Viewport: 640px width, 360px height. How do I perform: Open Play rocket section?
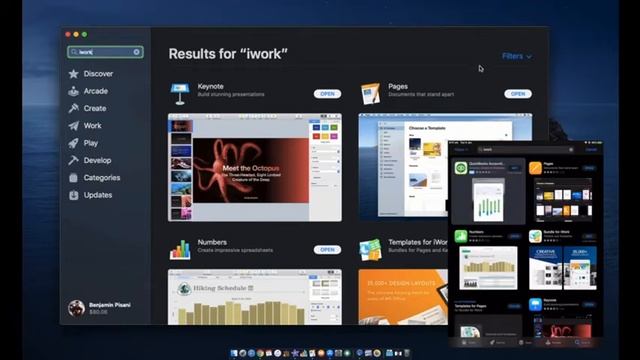83,143
